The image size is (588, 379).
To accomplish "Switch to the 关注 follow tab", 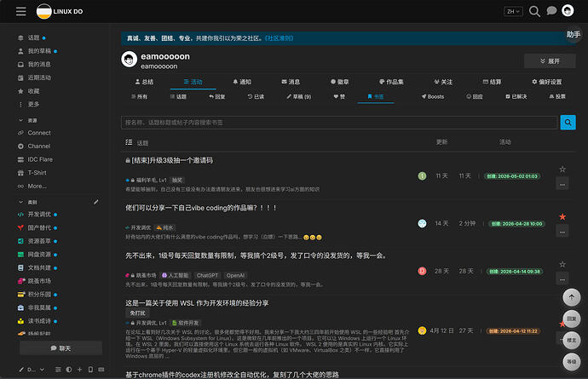I will tap(443, 82).
